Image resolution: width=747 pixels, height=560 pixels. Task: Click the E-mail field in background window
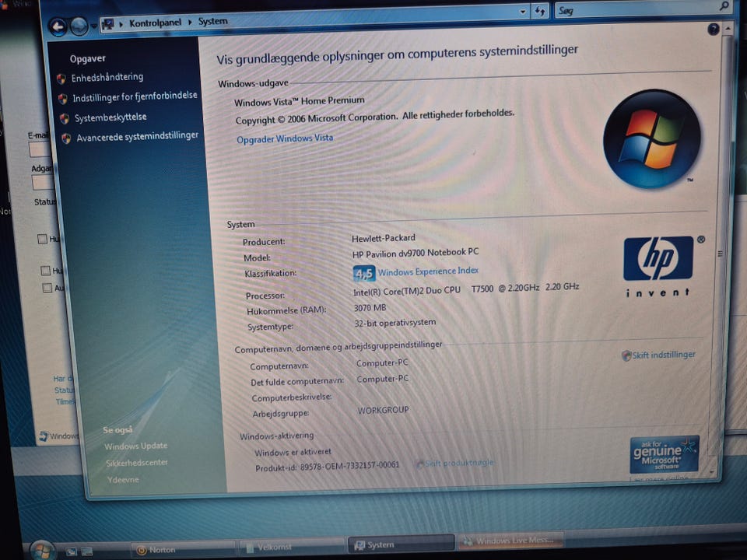click(40, 149)
